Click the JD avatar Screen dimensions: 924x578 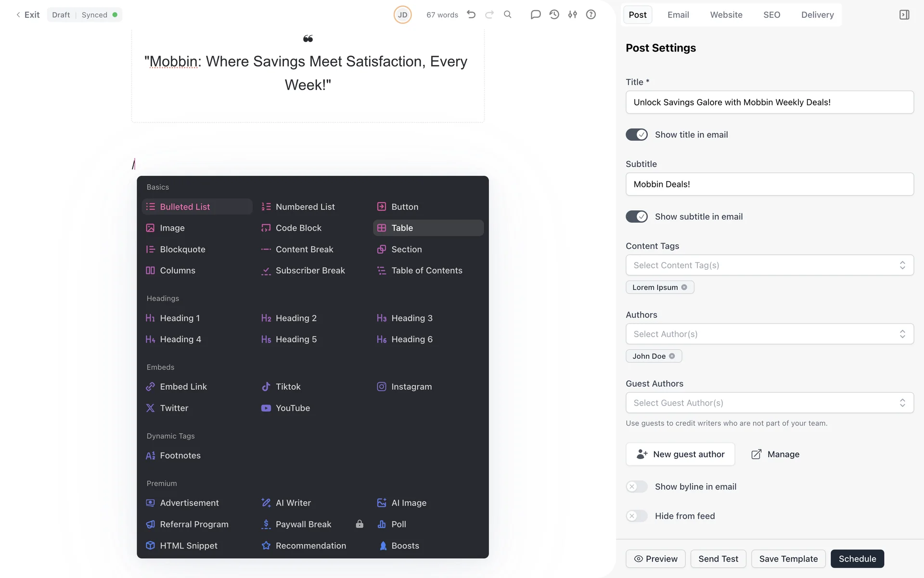tap(402, 15)
